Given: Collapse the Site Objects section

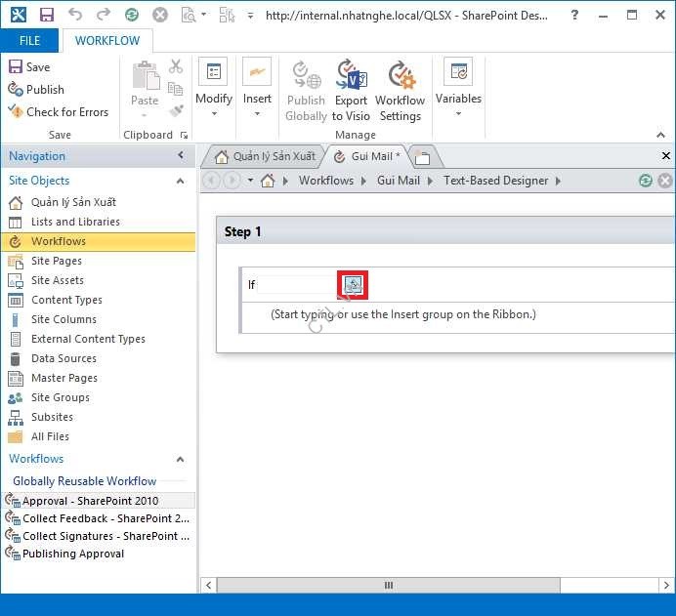Looking at the screenshot, I should (180, 181).
